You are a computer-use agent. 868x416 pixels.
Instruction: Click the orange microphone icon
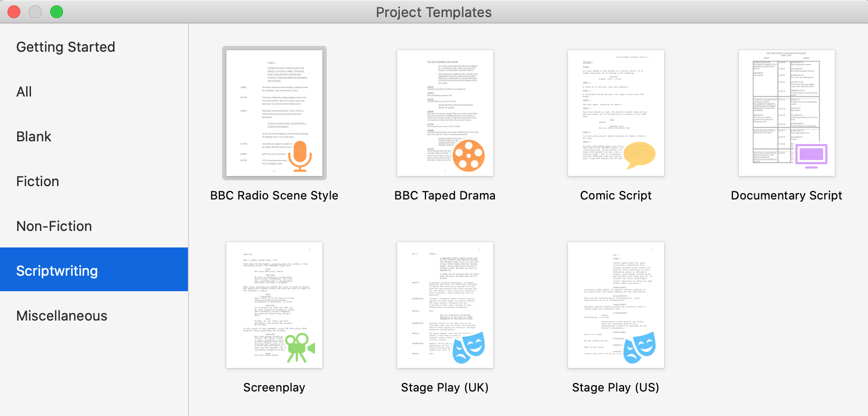tap(300, 156)
